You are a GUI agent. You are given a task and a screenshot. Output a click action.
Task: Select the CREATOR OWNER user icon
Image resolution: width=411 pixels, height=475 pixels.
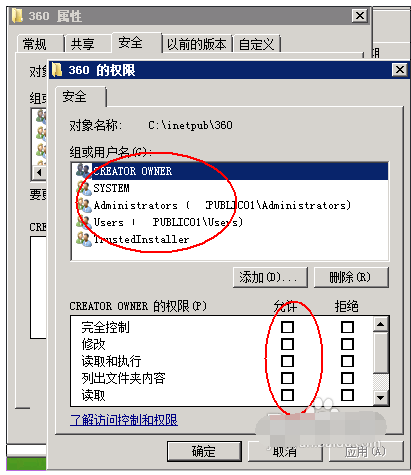point(83,171)
